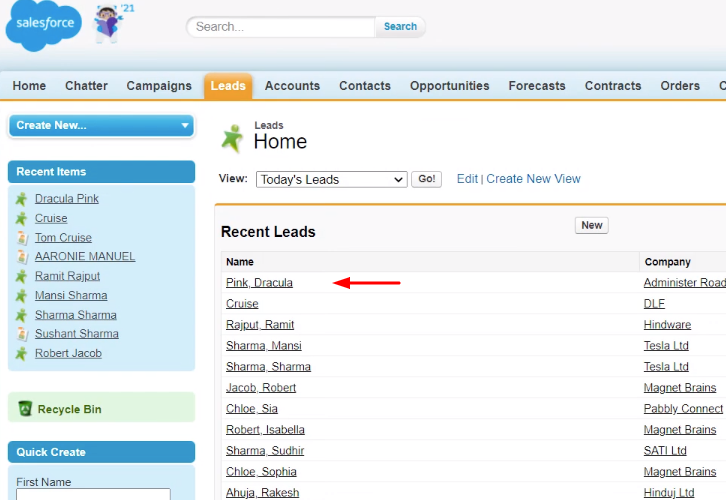The image size is (726, 500).
Task: Open lead Ahuja, Rakesh
Action: pos(263,493)
